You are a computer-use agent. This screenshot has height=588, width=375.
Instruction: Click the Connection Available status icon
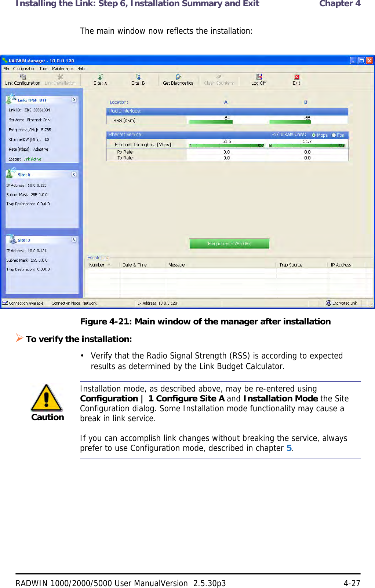tap(5, 303)
